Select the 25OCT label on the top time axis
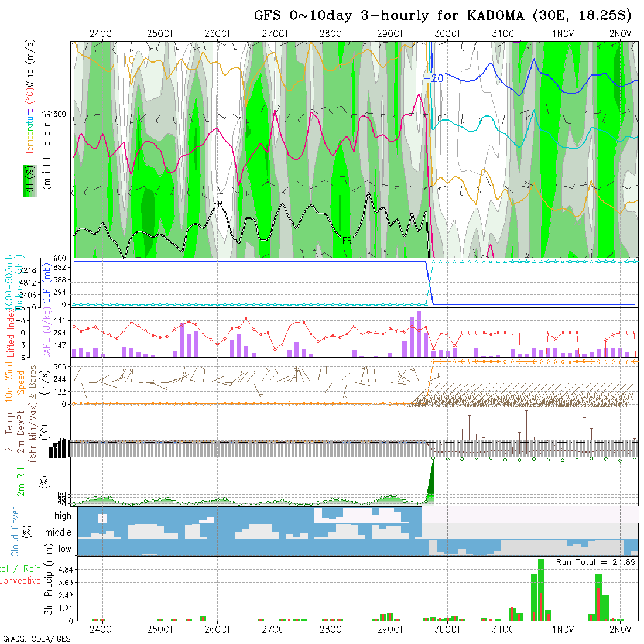Image resolution: width=644 pixels, height=644 pixels. click(x=160, y=34)
